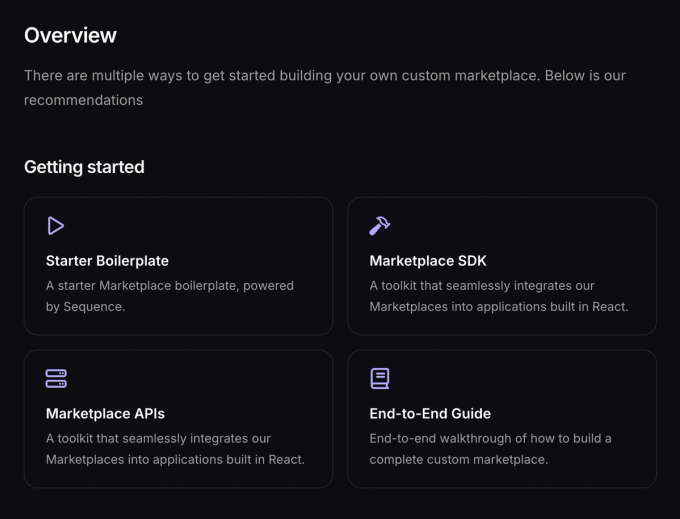The height and width of the screenshot is (519, 680).
Task: Click the server stack icon for Marketplace APIs
Action: [x=56, y=379]
